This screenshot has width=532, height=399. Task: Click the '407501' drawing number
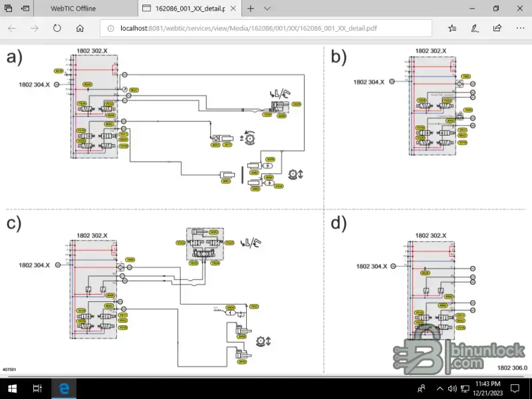click(x=9, y=370)
